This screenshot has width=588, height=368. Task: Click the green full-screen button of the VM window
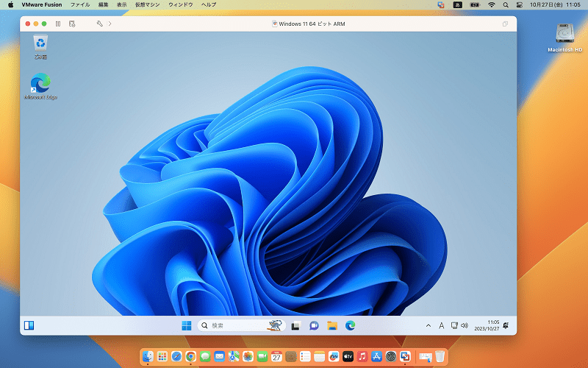(44, 24)
